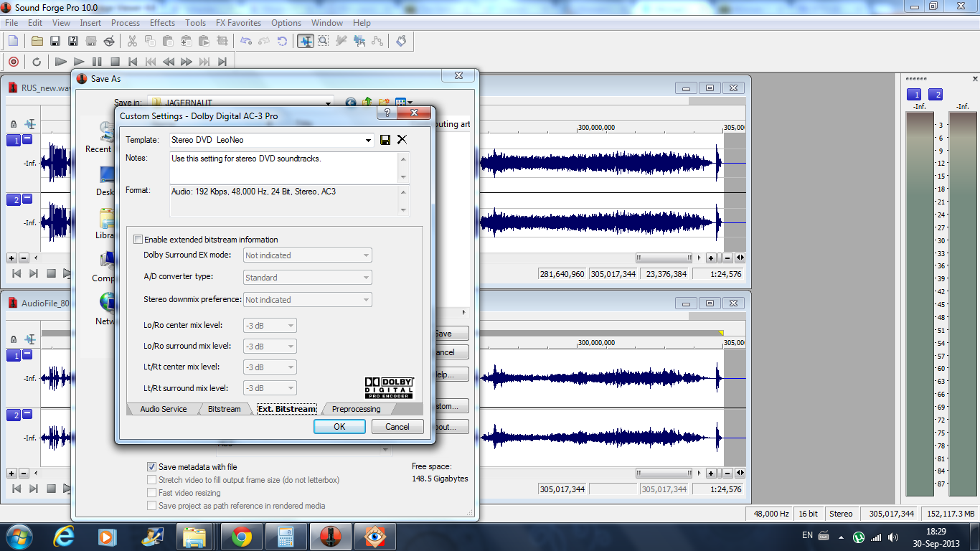
Task: Click the Open folder toolbar icon
Action: (x=37, y=42)
